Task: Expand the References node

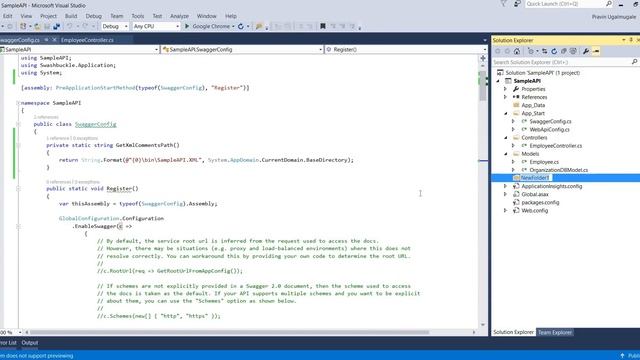Action: 505,97
